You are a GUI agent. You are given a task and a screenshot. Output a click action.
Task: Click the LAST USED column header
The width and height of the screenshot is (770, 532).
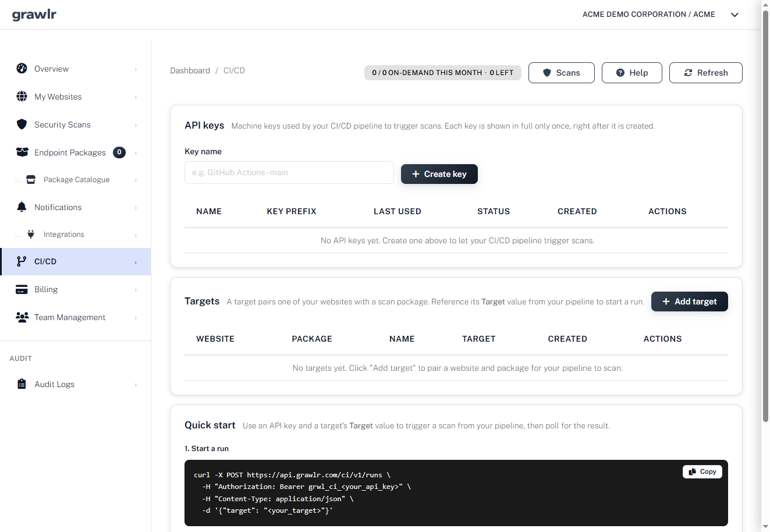[398, 211]
